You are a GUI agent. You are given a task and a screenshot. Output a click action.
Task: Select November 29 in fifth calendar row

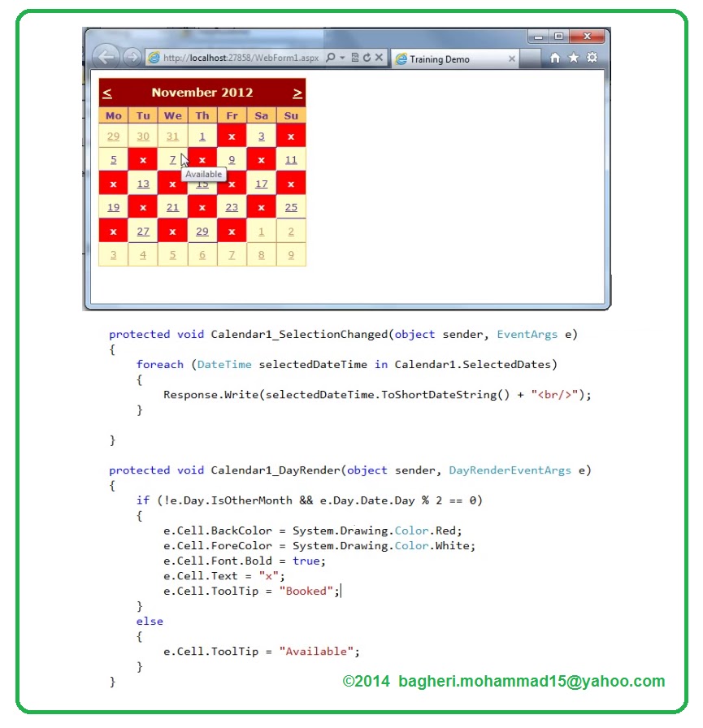click(x=202, y=232)
